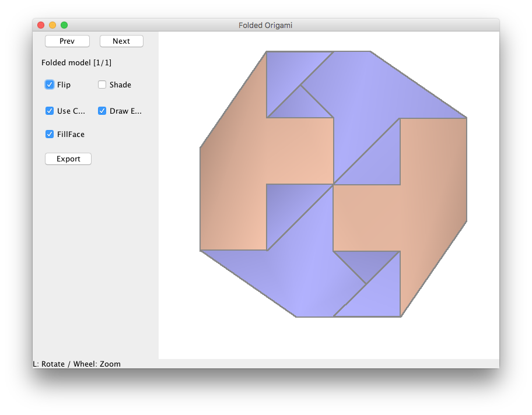Click the Prev button
532x415 pixels.
[x=67, y=41]
